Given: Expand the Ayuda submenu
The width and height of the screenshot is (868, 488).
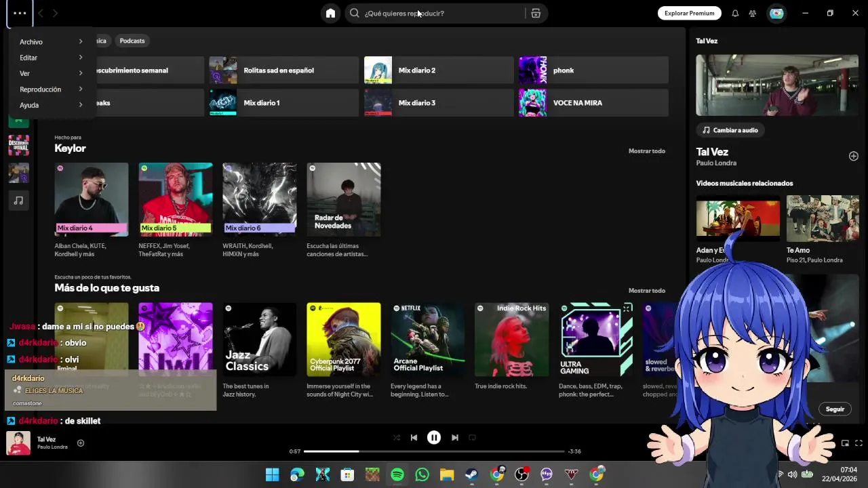Looking at the screenshot, I should 52,105.
